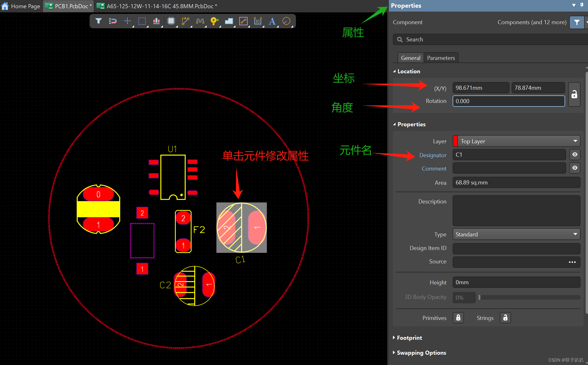Click the 3D Body Opacity slider
The image size is (588, 365).
(x=529, y=297)
